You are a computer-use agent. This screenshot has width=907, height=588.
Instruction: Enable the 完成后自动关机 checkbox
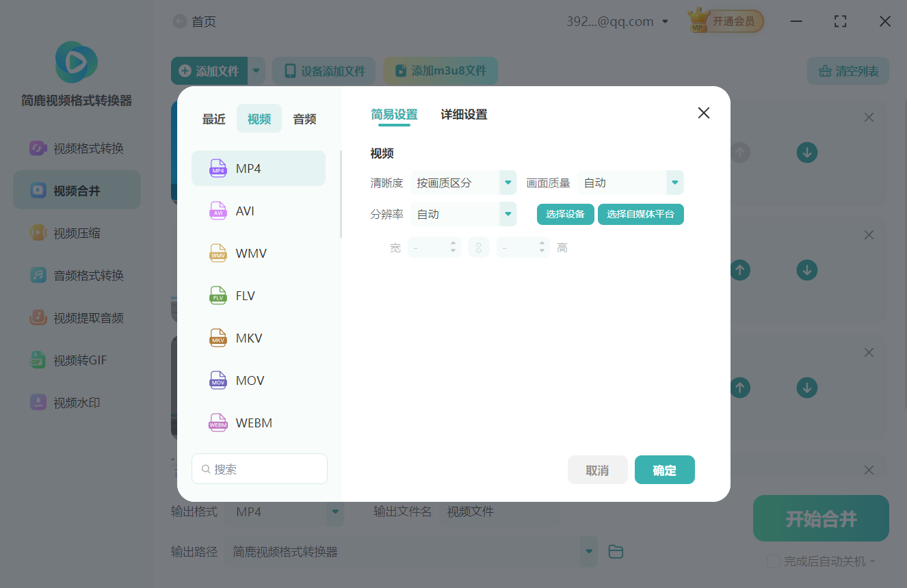[x=774, y=560]
